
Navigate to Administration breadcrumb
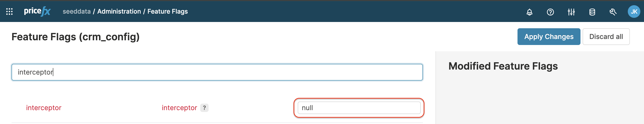tap(119, 12)
